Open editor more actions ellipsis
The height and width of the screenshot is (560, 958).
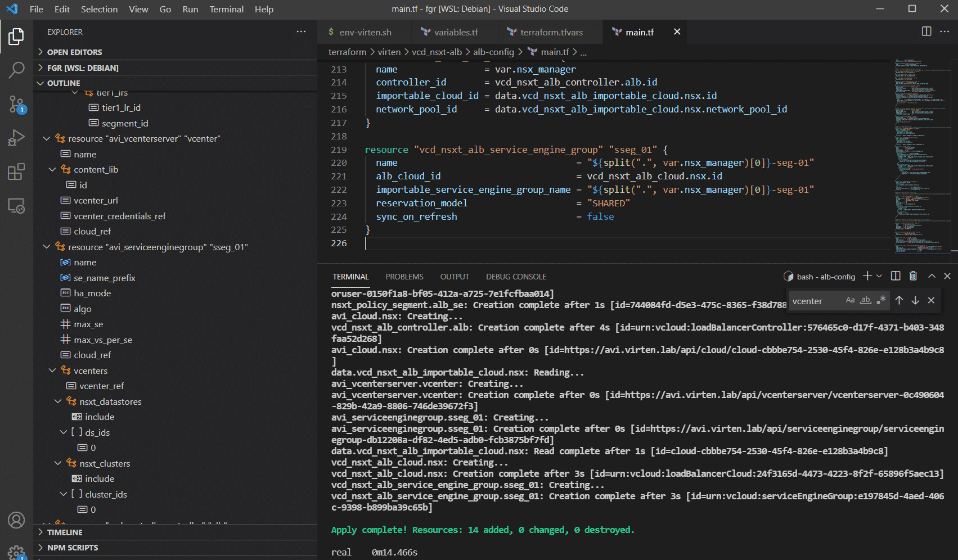(x=944, y=31)
